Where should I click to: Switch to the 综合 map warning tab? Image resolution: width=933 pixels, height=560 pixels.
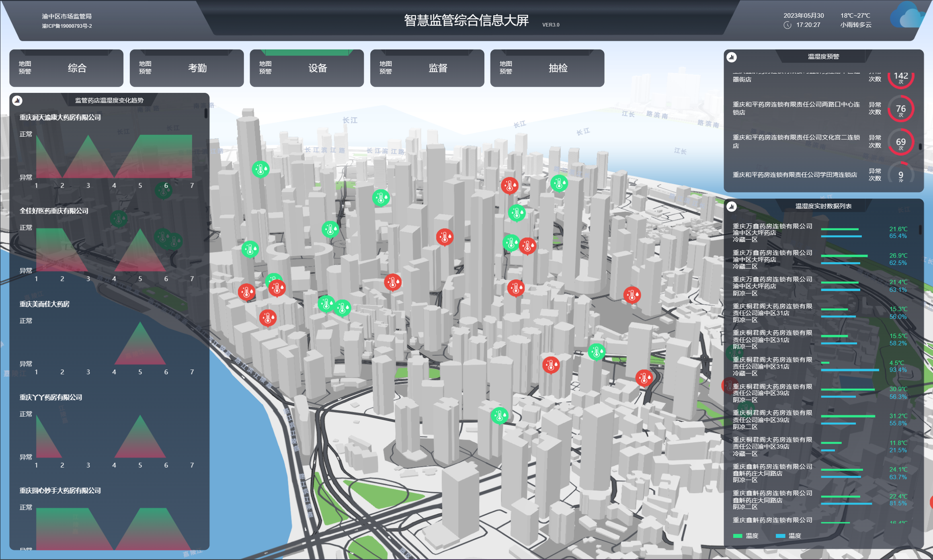(x=66, y=68)
